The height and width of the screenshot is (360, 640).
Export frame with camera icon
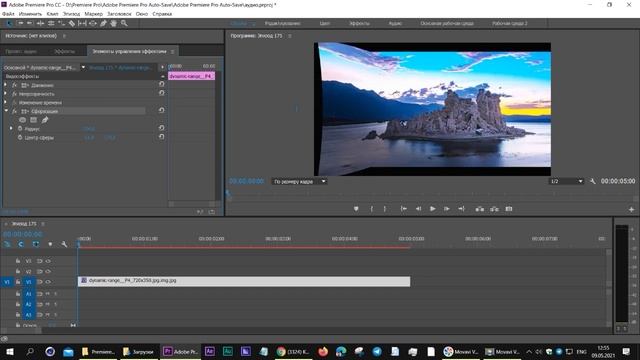[x=509, y=209]
